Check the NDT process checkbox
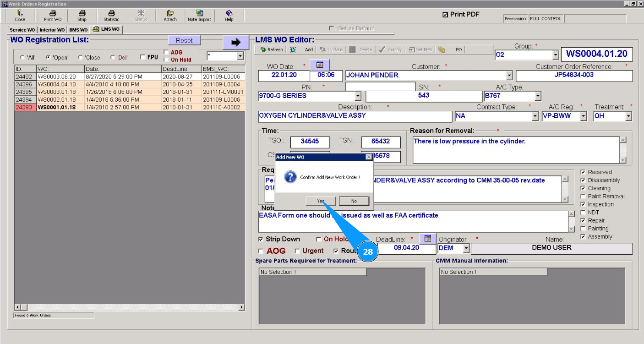 tap(583, 213)
